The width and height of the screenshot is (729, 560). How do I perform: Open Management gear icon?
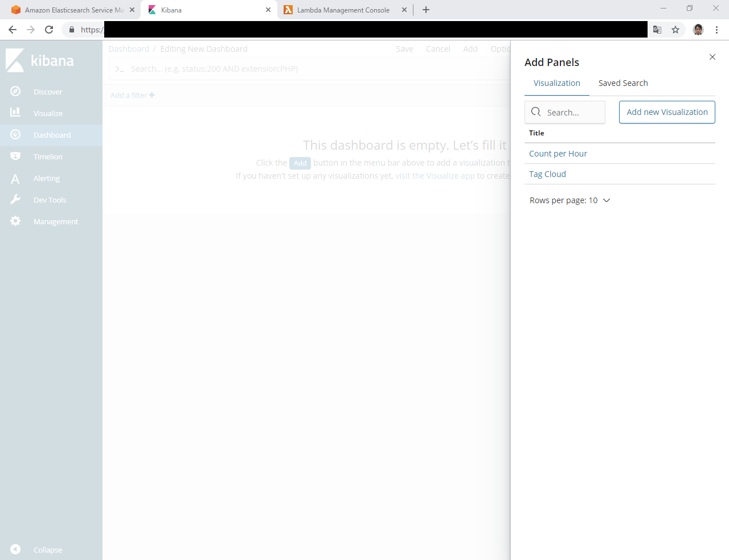pos(15,221)
